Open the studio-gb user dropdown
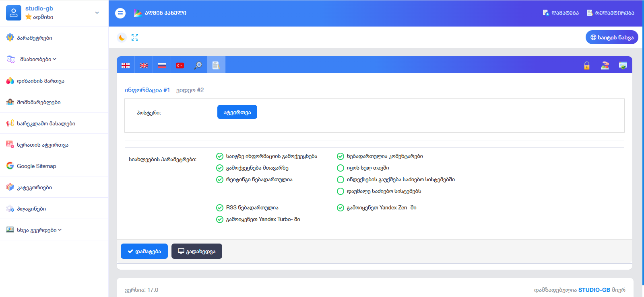Screen dimensions: 644x297 click(97, 13)
